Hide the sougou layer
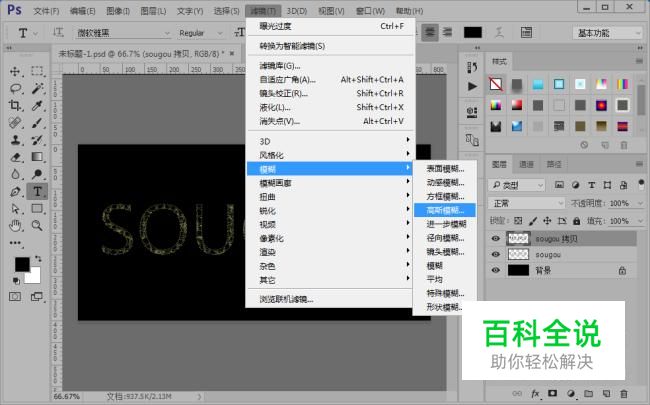This screenshot has width=650, height=405. (495, 254)
